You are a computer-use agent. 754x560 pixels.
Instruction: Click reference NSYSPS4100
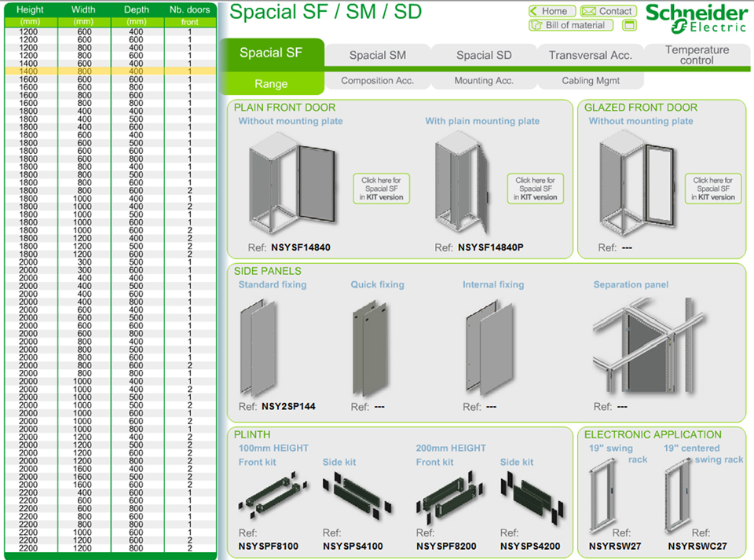pos(353,547)
